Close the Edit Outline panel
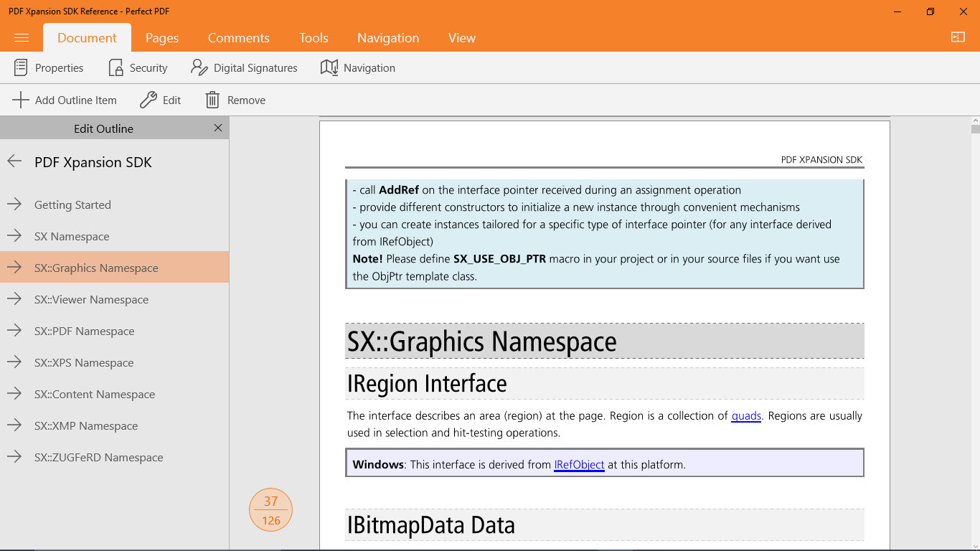Image resolution: width=980 pixels, height=551 pixels. (x=218, y=128)
